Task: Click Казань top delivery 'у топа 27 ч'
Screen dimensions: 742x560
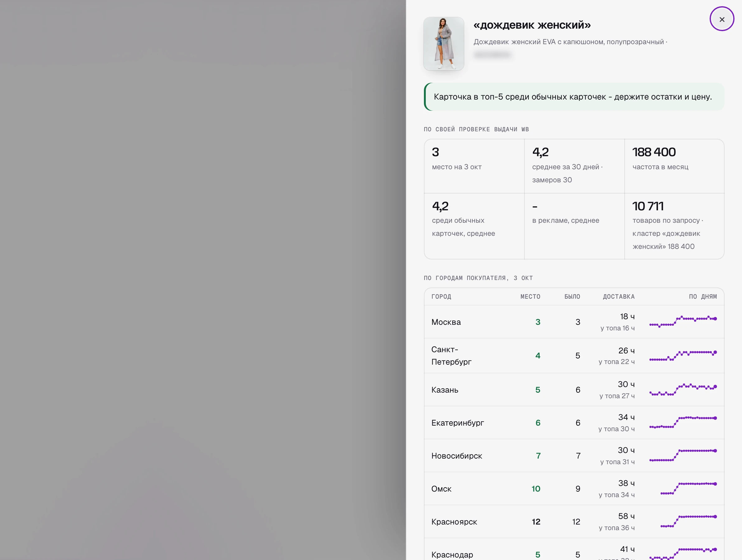Action: coord(617,396)
